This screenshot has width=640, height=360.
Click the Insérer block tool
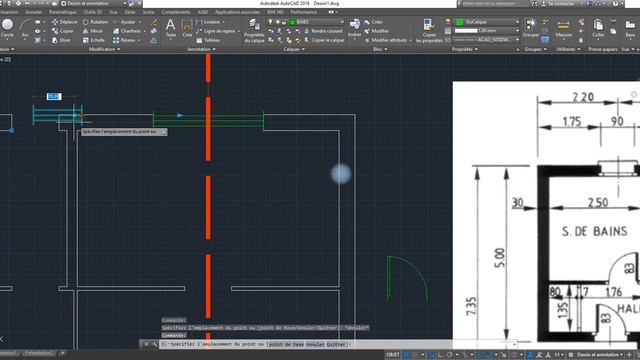[x=354, y=28]
